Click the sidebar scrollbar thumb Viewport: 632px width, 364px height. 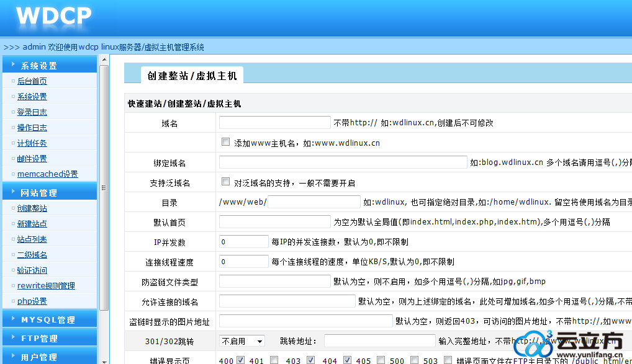coord(104,188)
